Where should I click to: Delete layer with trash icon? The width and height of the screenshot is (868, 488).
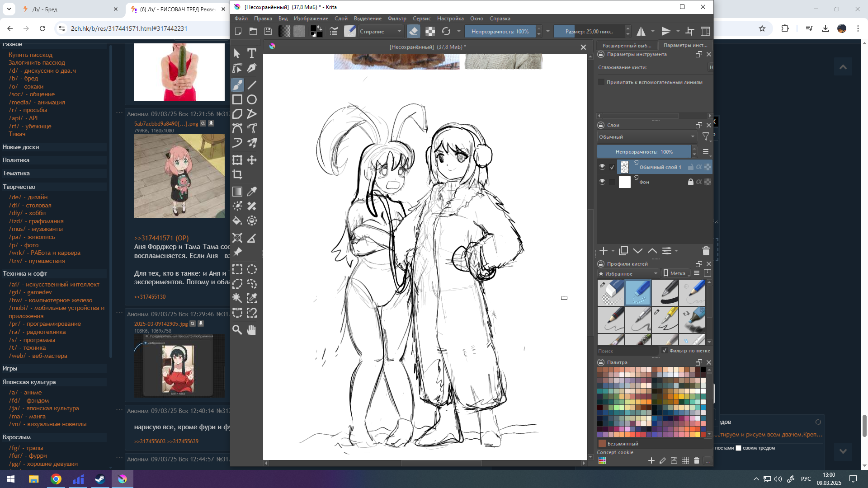706,251
